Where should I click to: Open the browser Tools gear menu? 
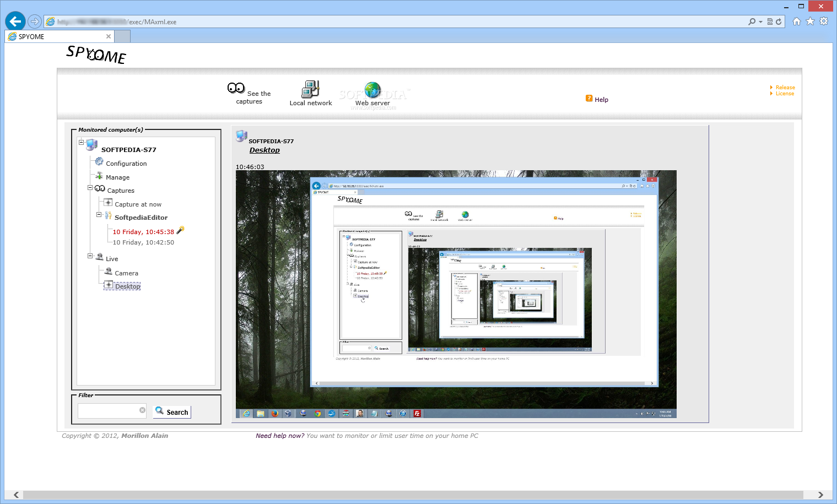[x=824, y=21]
